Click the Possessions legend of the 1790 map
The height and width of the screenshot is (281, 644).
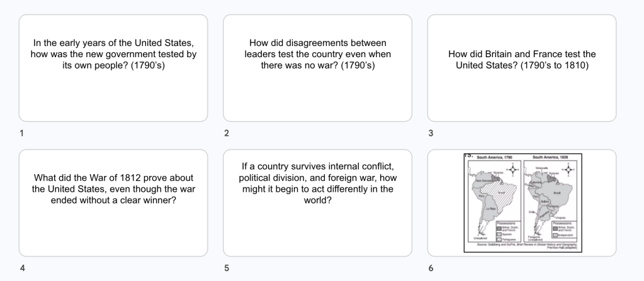pyautogui.click(x=507, y=231)
